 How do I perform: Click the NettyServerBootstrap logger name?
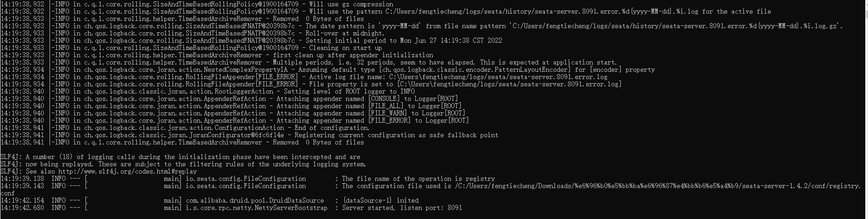pyautogui.click(x=257, y=208)
